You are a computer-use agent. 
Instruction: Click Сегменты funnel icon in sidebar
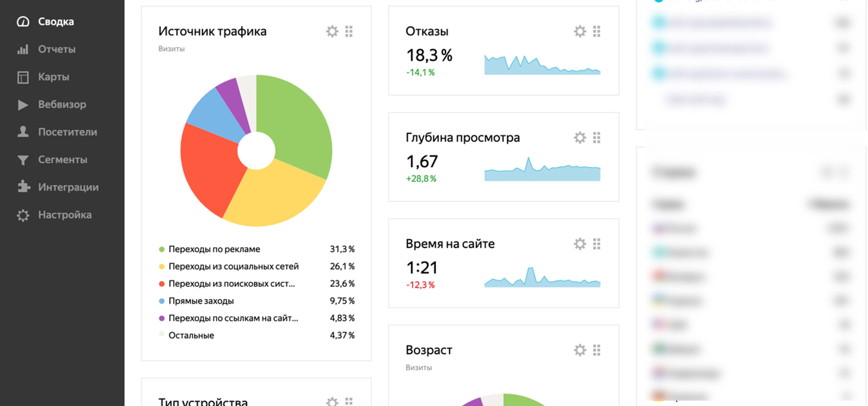point(23,160)
